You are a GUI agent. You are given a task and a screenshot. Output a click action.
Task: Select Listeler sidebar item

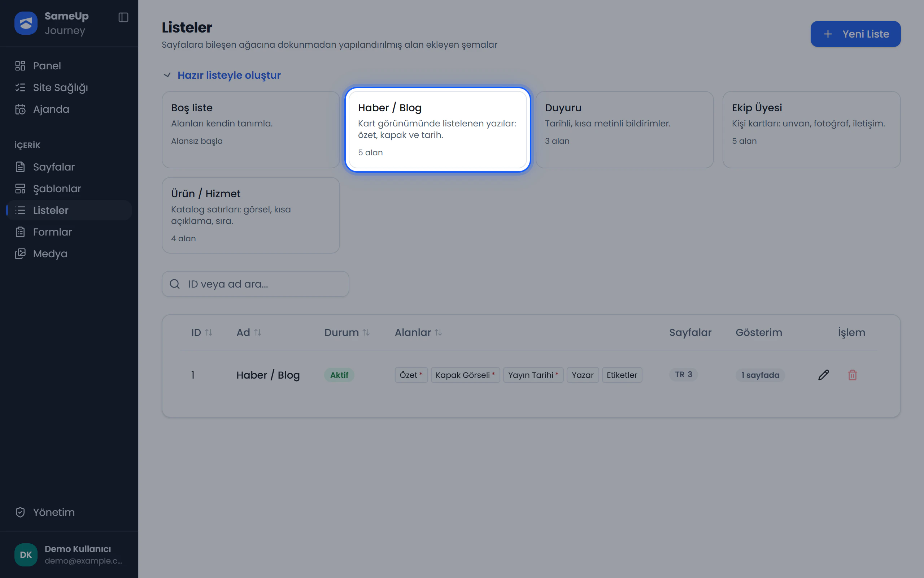coord(69,210)
